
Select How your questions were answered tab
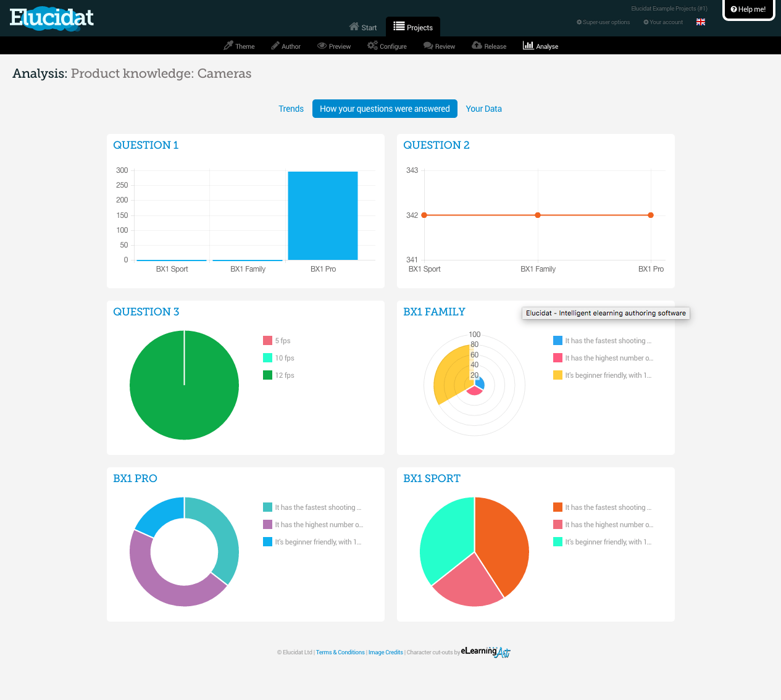point(385,109)
